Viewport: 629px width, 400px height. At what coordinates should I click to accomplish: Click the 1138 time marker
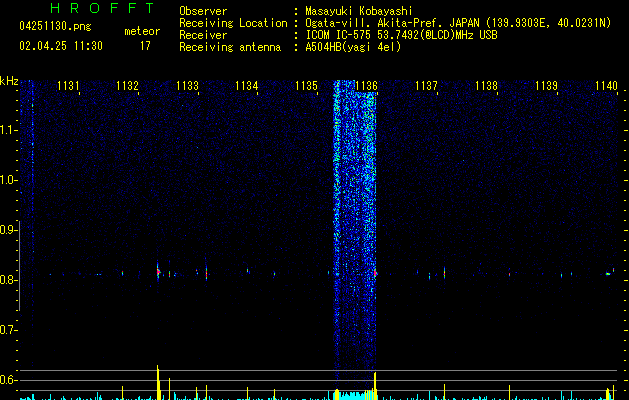486,85
